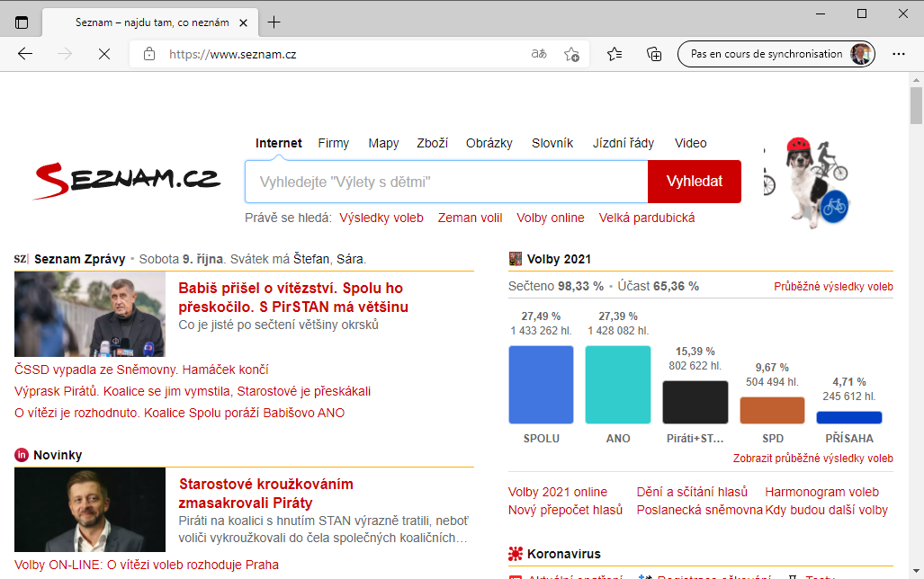
Task: Open browser Settings and more menu
Action: point(899,54)
